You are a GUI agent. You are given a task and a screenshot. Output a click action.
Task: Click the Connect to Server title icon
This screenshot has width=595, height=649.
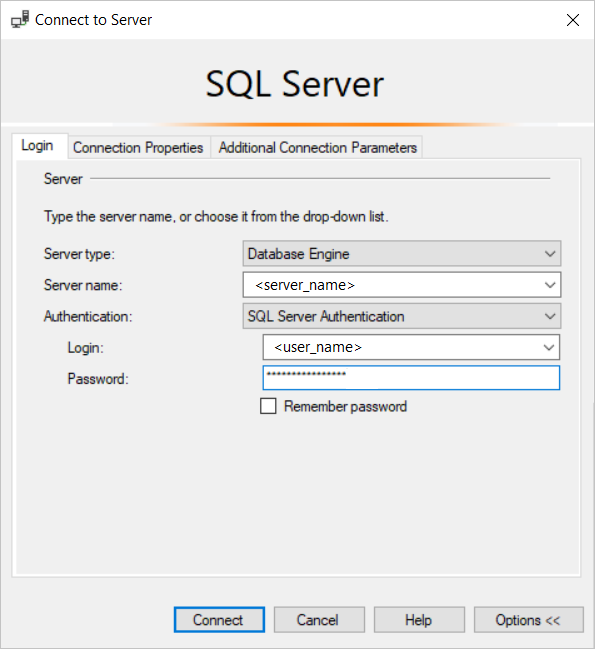pyautogui.click(x=20, y=19)
